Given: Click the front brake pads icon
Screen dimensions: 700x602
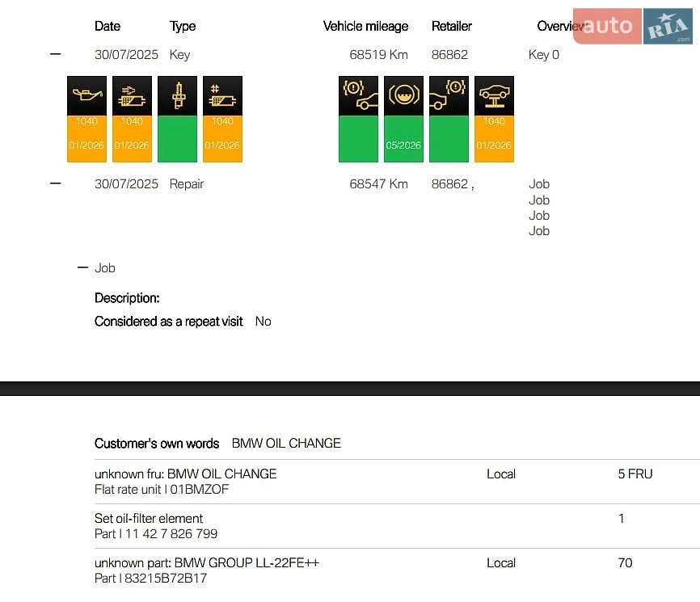Looking at the screenshot, I should [358, 95].
